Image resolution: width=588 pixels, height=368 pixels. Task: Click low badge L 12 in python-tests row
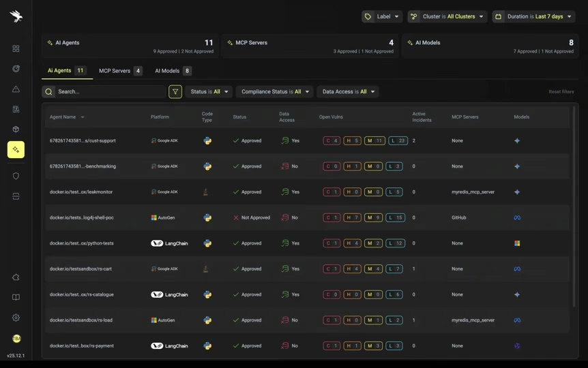pyautogui.click(x=395, y=243)
